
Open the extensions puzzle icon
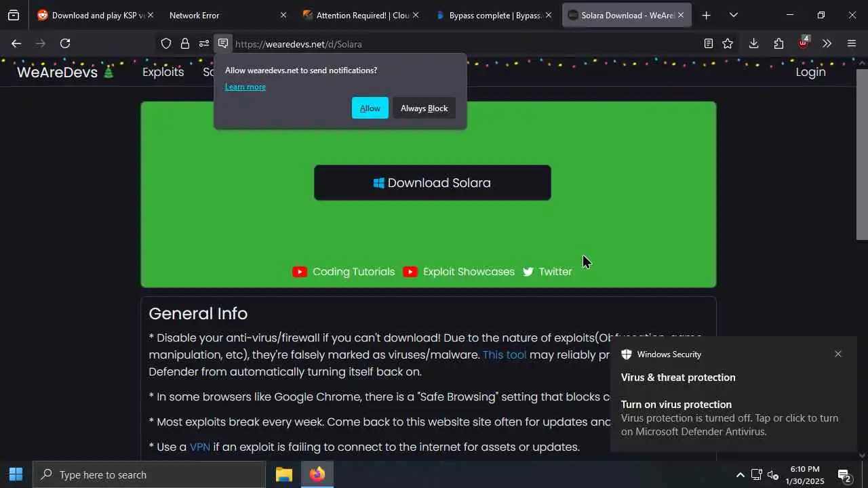[778, 43]
